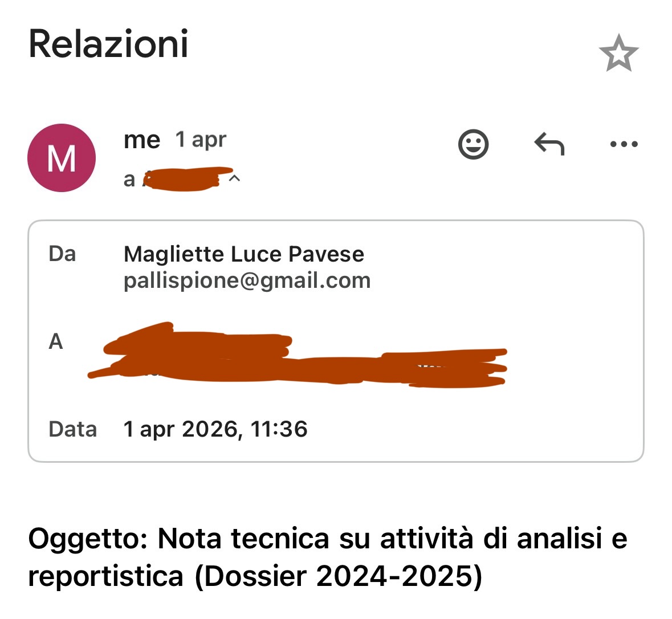This screenshot has height=619, width=672.
Task: Tap the full timestamp 1 apr 2026, 11:36
Action: coord(215,429)
